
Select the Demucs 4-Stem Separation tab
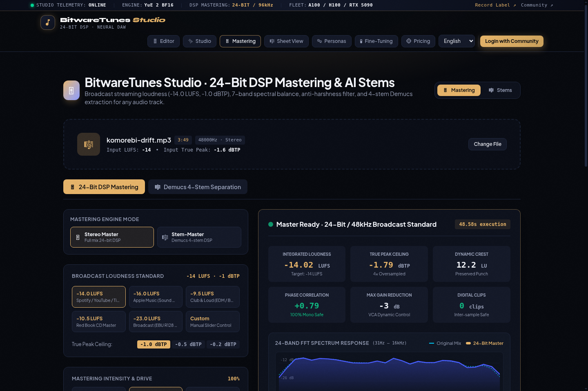pyautogui.click(x=198, y=187)
